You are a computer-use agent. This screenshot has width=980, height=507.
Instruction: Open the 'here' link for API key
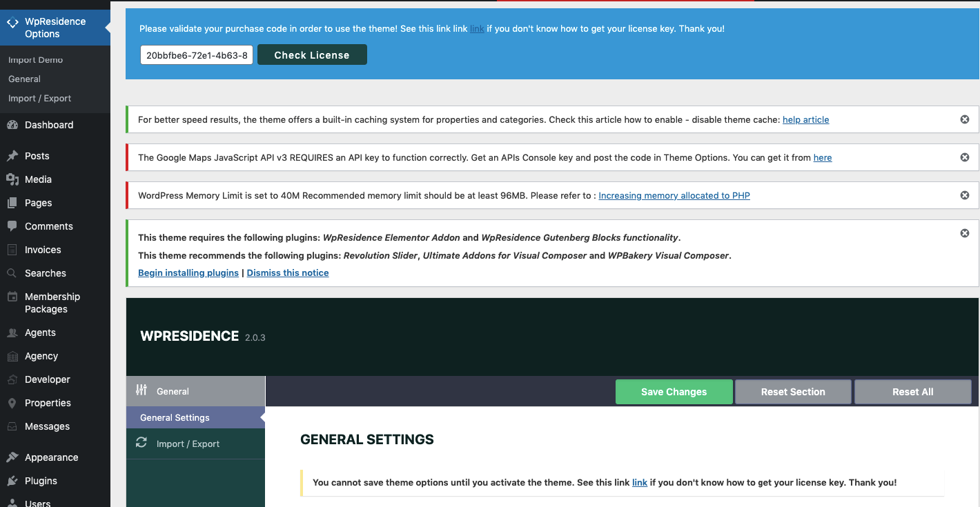tap(823, 157)
